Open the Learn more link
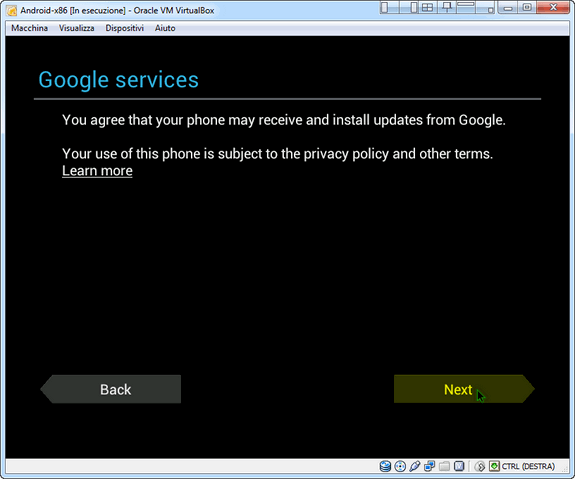 (x=97, y=171)
